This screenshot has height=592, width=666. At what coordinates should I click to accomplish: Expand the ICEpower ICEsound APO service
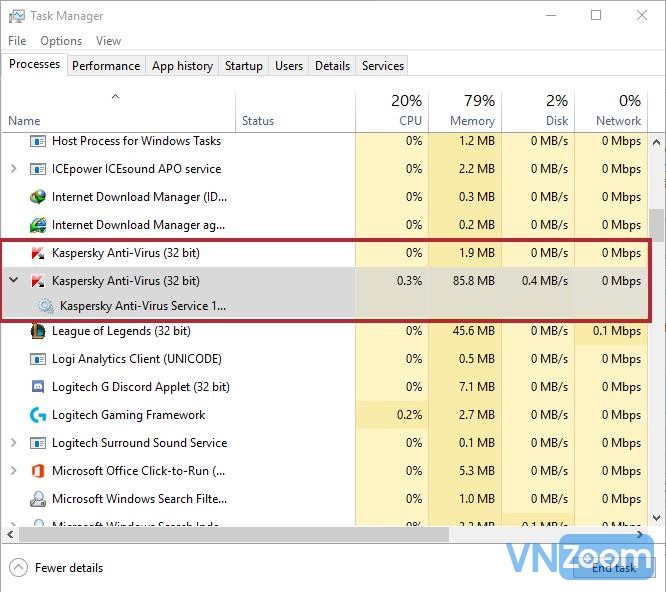(x=13, y=169)
